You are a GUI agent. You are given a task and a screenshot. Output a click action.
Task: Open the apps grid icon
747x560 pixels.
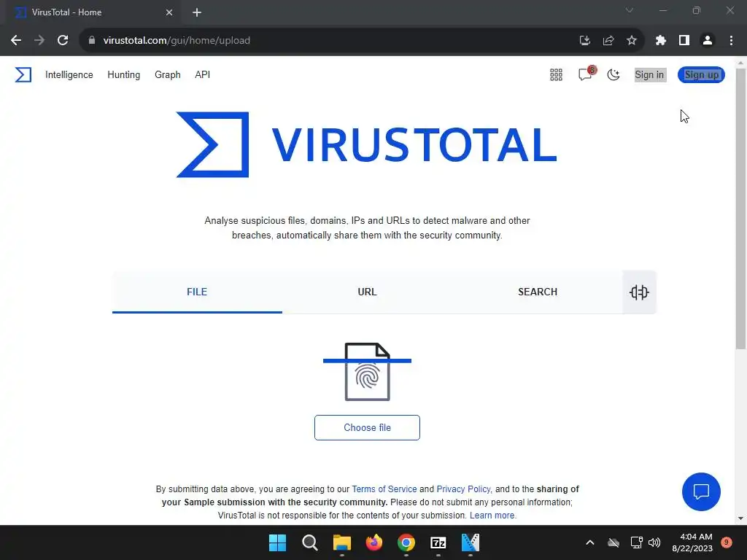tap(556, 75)
